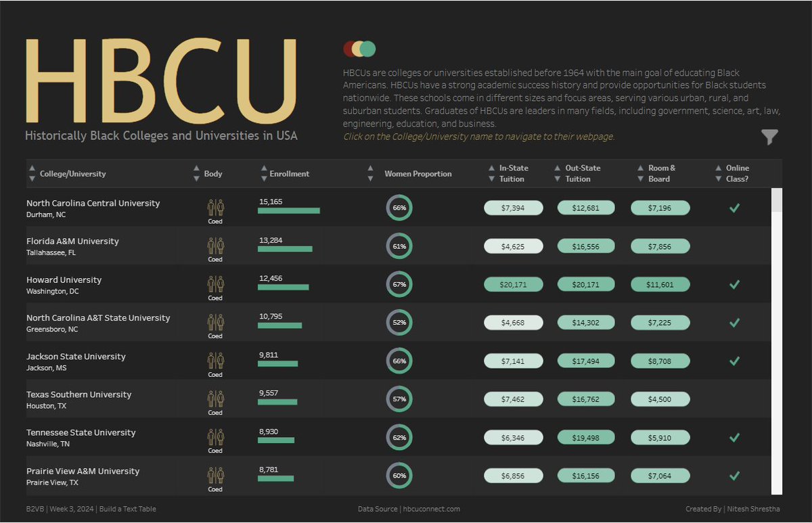Click Created By Nitesh Shrestha text
The width and height of the screenshot is (812, 523).
click(734, 509)
